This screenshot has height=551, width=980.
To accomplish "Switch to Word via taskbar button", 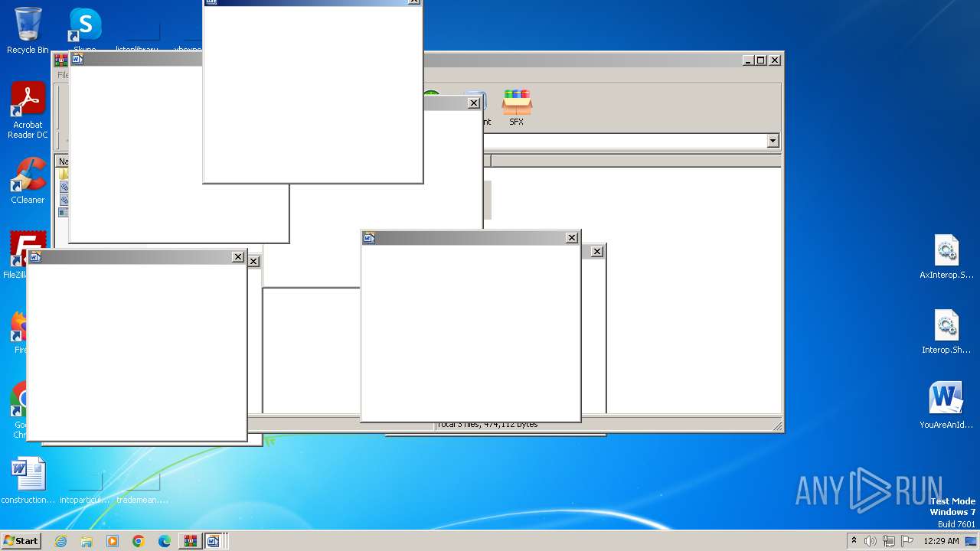I will click(214, 541).
